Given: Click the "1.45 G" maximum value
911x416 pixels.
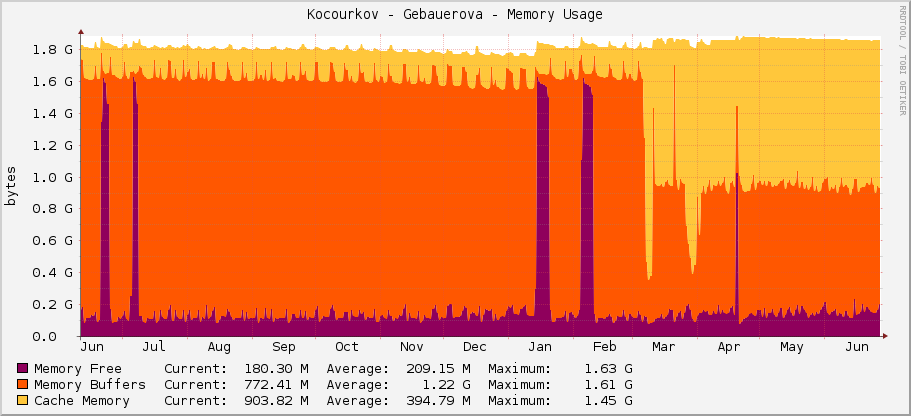Looking at the screenshot, I should (x=609, y=401).
